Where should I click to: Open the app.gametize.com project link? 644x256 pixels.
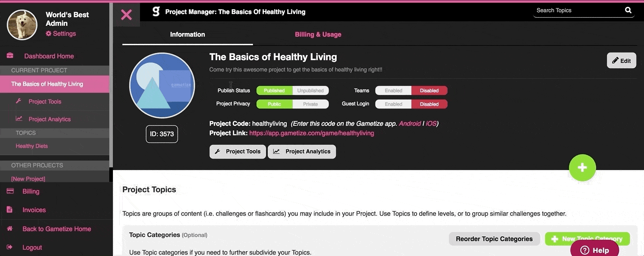point(312,133)
